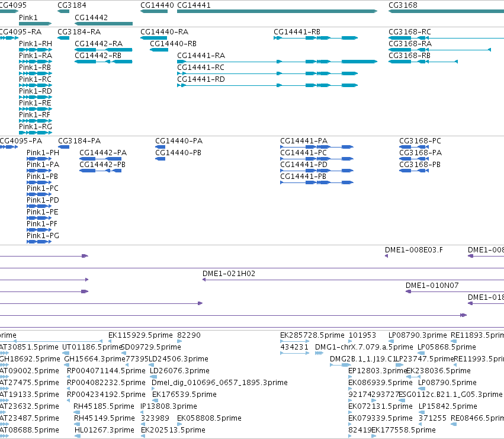Viewport: 504px width, 439px height.
Task: Click transcript Pink1-RD label
Action: coord(36,91)
